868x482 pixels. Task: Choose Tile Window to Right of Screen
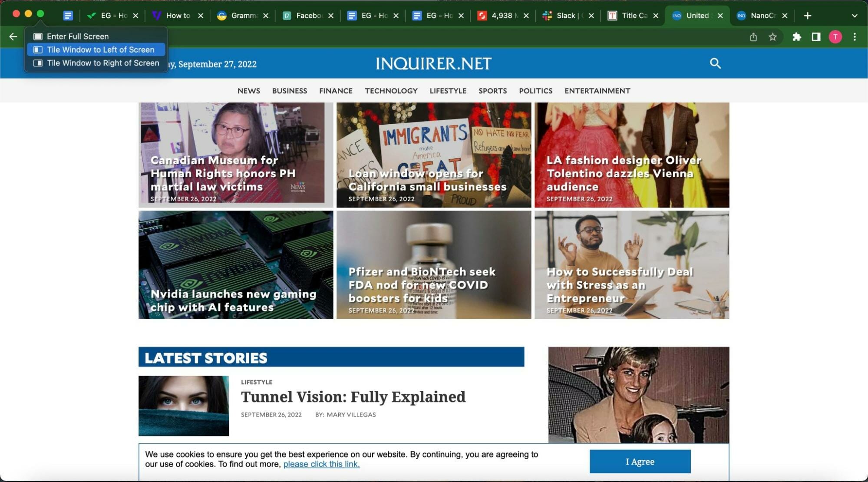pyautogui.click(x=102, y=63)
